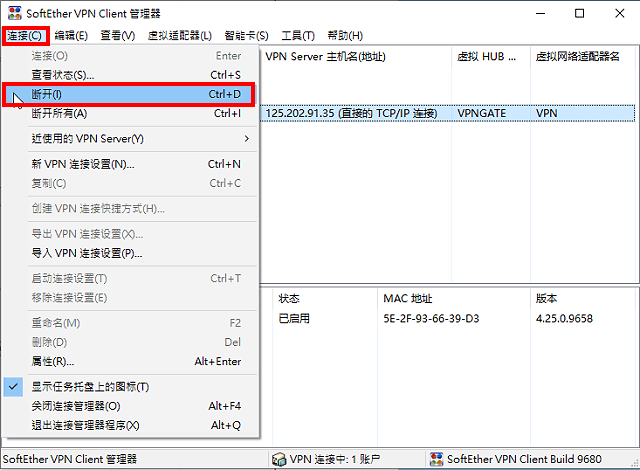
Task: Click MAC address 5E-2F-93-66-39-D3
Action: click(431, 318)
